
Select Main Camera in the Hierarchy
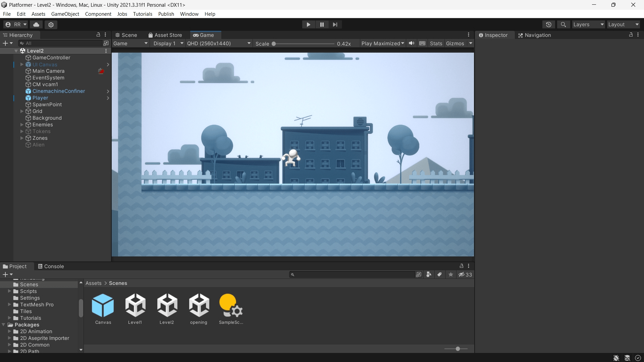click(x=48, y=71)
